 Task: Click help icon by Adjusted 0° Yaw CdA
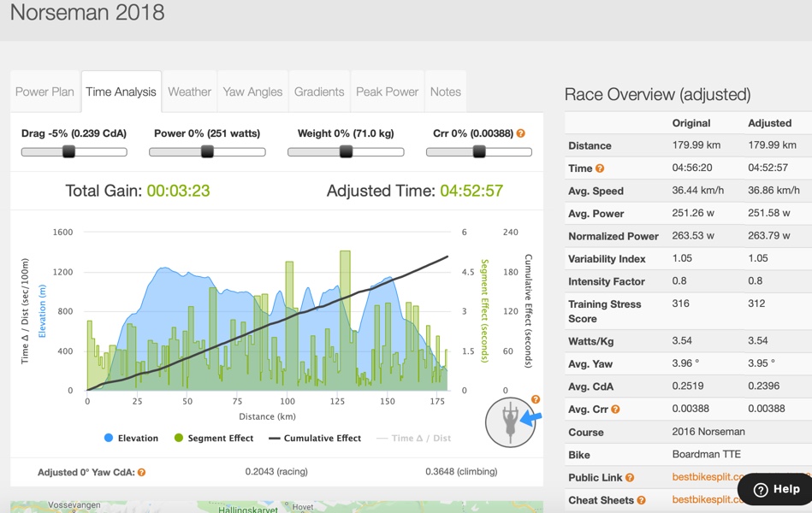click(x=142, y=472)
